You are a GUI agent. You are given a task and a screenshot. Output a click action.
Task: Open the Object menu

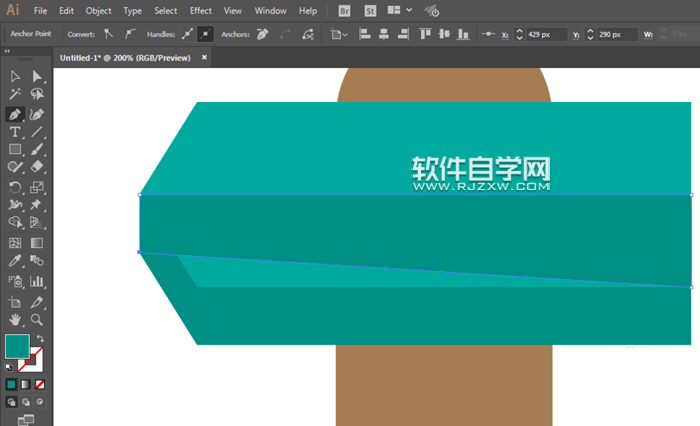click(x=98, y=11)
